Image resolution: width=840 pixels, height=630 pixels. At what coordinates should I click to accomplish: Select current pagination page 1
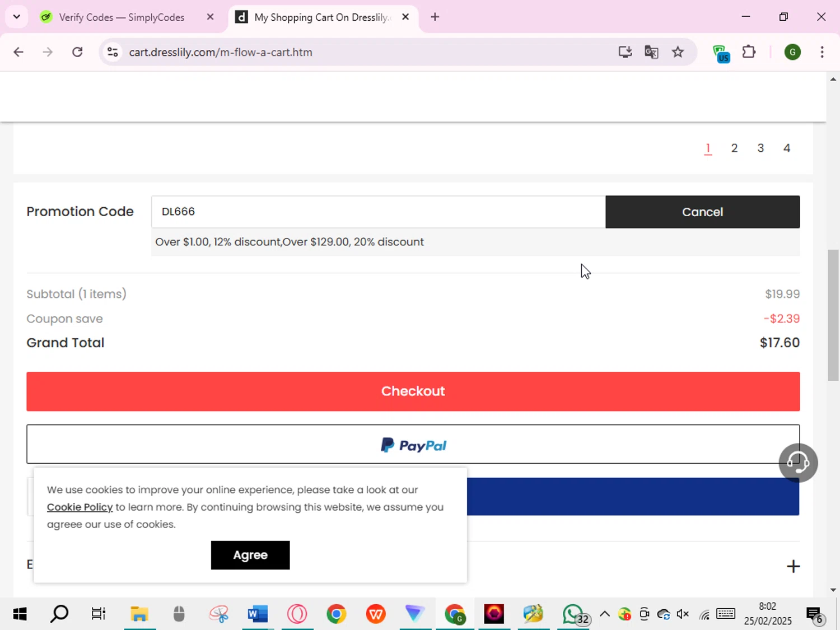(708, 148)
